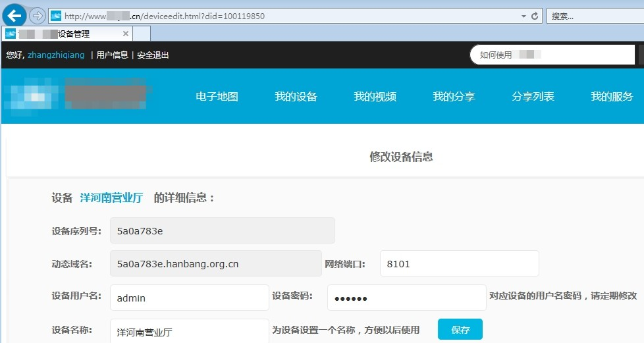Click the browser back arrow button

pos(14,15)
